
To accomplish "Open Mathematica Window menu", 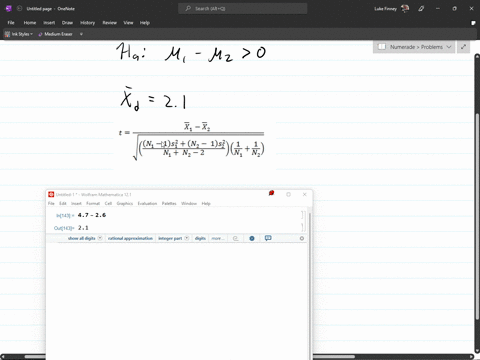I will [x=189, y=203].
